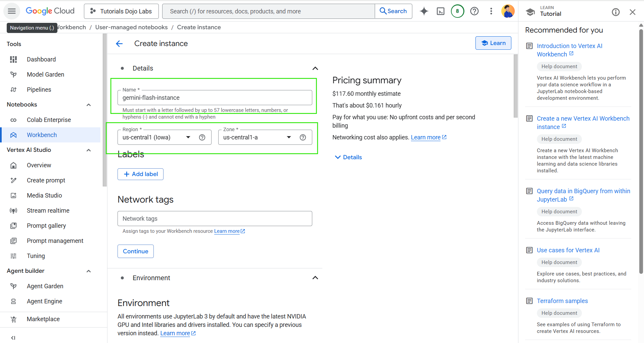Click the Add label button

[140, 174]
